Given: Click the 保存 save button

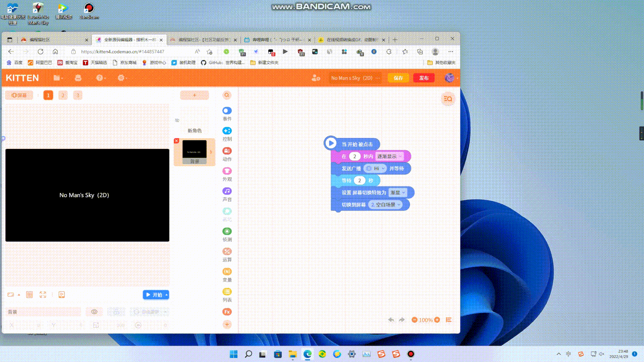Looking at the screenshot, I should pos(398,78).
